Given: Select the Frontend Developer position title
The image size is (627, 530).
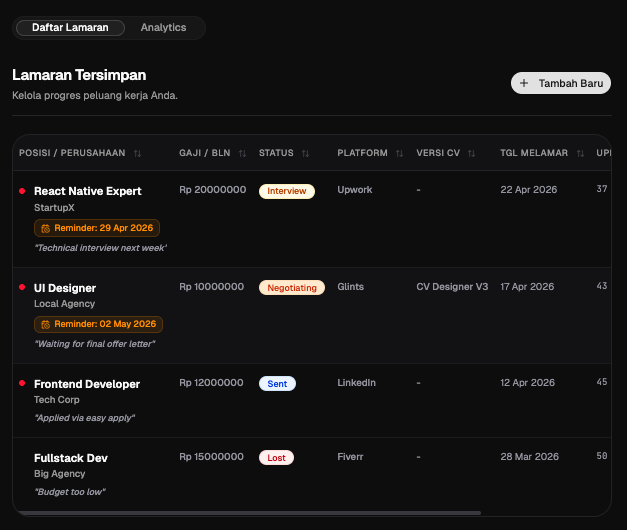Looking at the screenshot, I should pyautogui.click(x=87, y=384).
